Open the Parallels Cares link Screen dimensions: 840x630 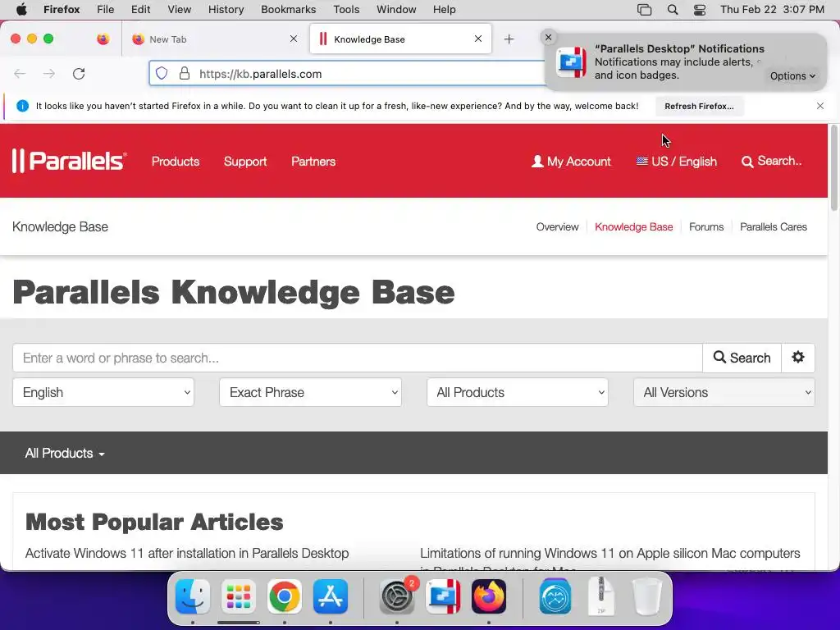pyautogui.click(x=773, y=226)
